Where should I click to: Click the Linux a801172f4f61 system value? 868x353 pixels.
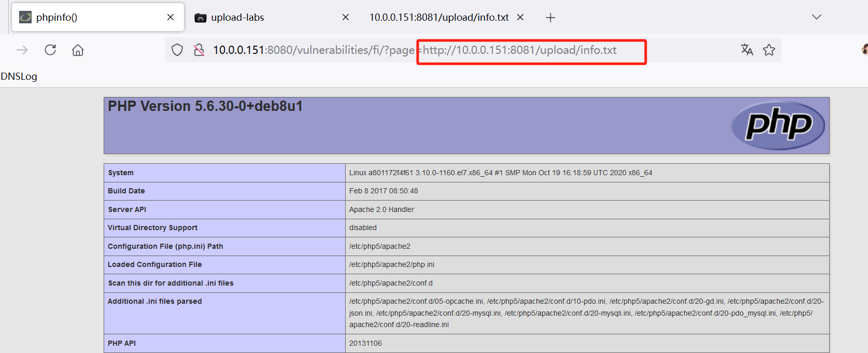point(501,173)
